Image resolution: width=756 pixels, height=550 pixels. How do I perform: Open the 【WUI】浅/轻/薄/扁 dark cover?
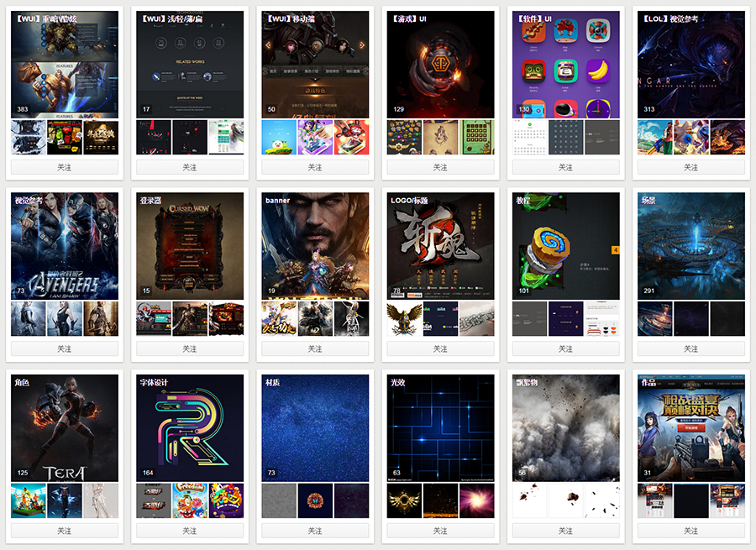point(190,65)
